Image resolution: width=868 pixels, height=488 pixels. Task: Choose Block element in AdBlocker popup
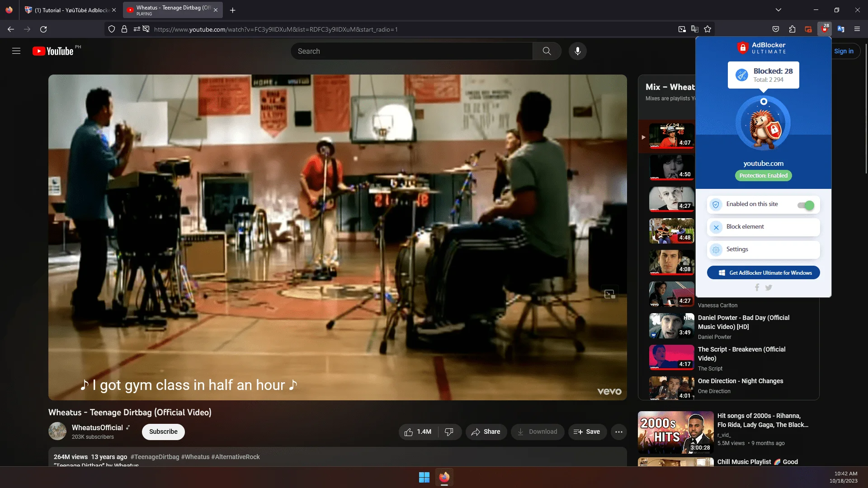coord(763,227)
